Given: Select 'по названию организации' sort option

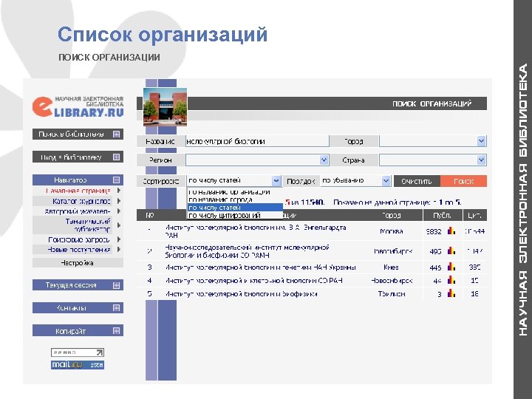Looking at the screenshot, I should pyautogui.click(x=235, y=191).
